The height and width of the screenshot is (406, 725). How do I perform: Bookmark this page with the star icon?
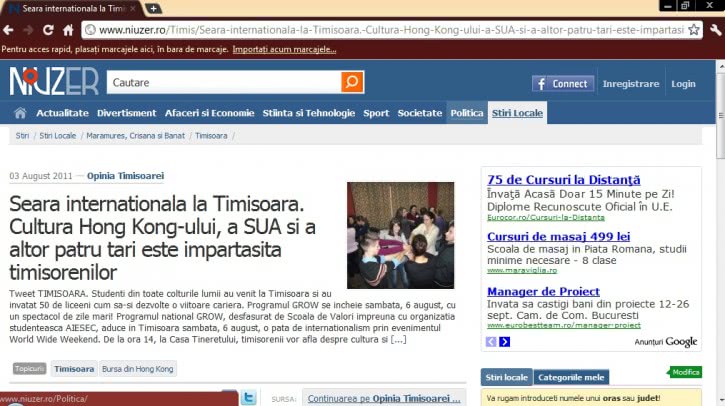693,30
